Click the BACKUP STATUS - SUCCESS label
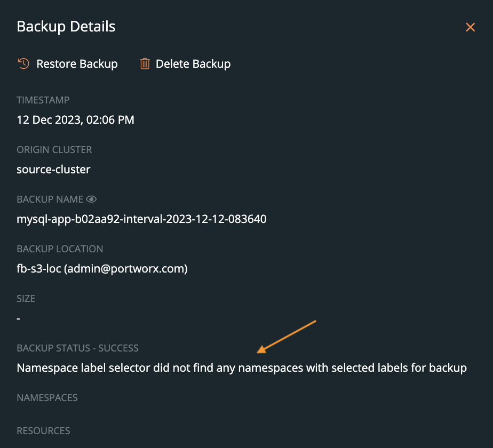The width and height of the screenshot is (493, 448). tap(77, 348)
